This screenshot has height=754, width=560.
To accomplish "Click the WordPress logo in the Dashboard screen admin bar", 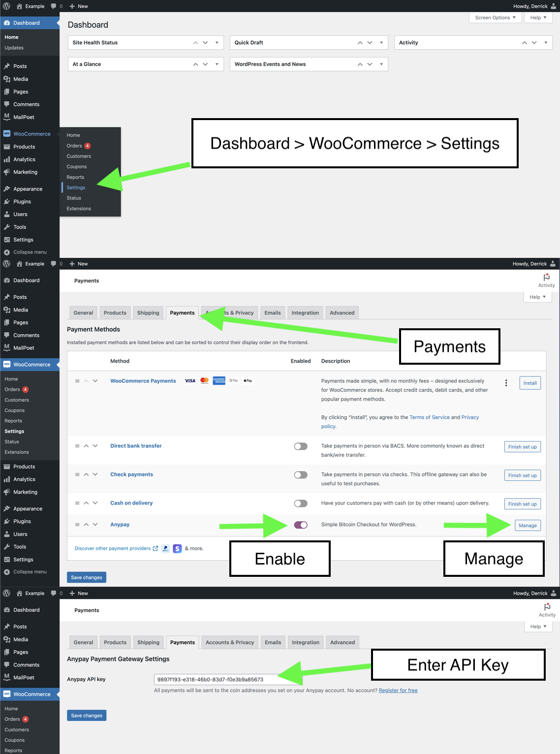I will (6, 6).
